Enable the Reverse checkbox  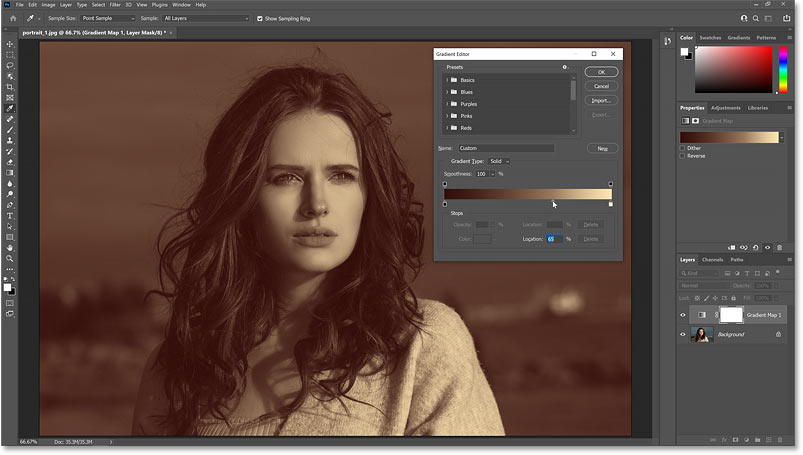pyautogui.click(x=682, y=156)
